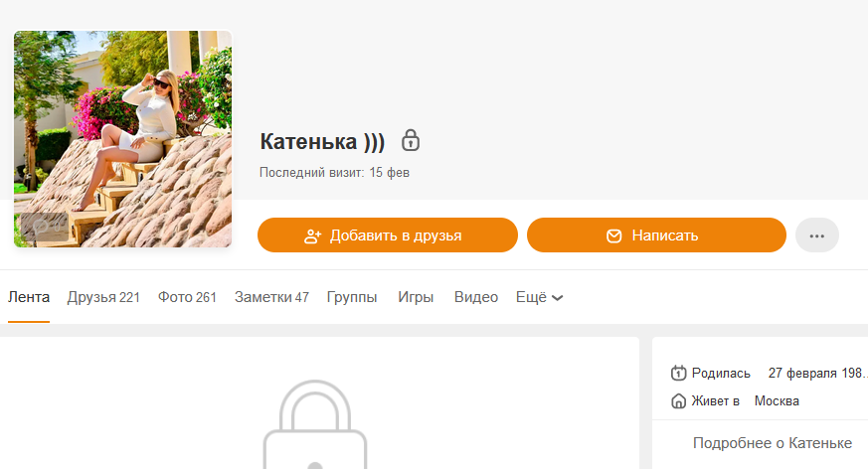The height and width of the screenshot is (469, 868).
Task: Click the chevron arrow beside Ещё
Action: point(558,298)
